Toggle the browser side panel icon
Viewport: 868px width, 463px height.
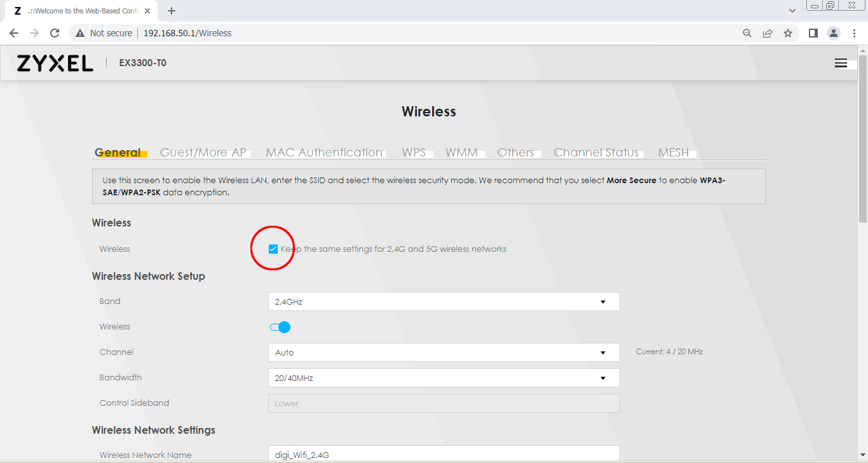point(813,33)
